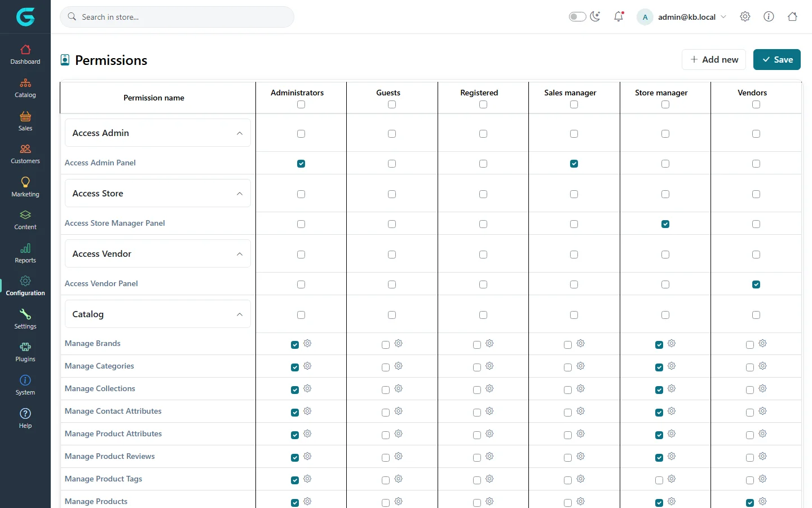The width and height of the screenshot is (812, 508).
Task: Go to storefront home icon in header
Action: point(792,17)
